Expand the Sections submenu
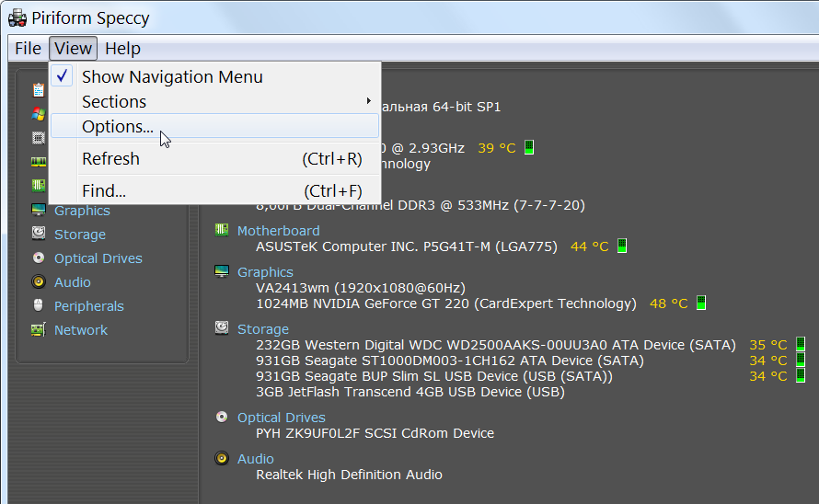Image resolution: width=819 pixels, height=504 pixels. click(214, 101)
